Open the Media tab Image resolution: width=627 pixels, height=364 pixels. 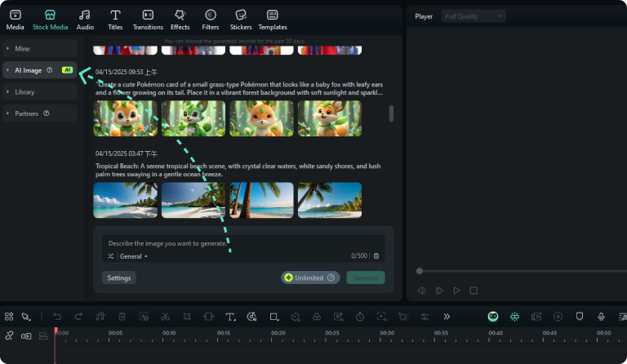tap(16, 20)
